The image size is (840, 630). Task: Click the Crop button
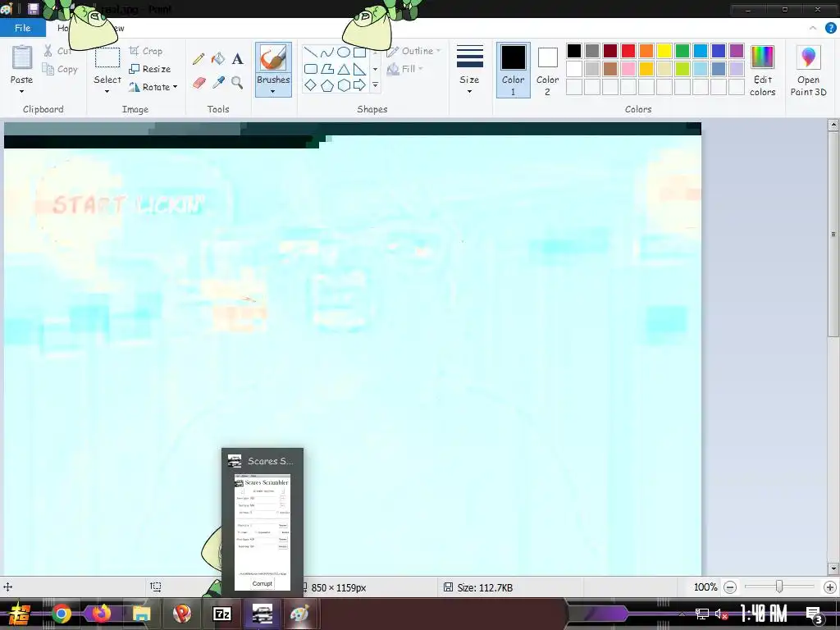click(x=146, y=51)
